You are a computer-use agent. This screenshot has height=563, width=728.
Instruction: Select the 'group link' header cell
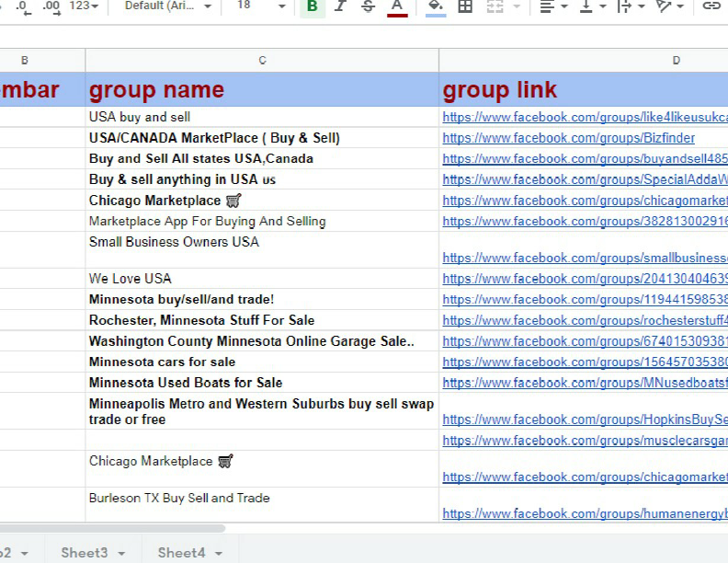tap(584, 89)
